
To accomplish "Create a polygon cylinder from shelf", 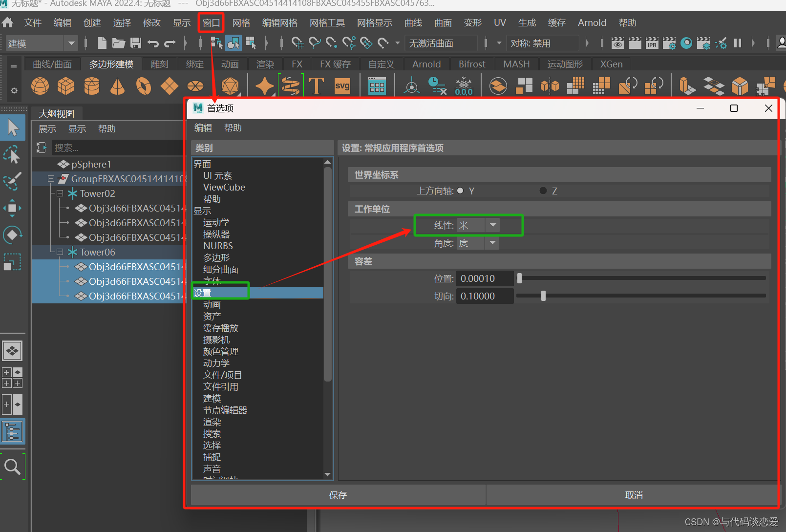I will [92, 86].
